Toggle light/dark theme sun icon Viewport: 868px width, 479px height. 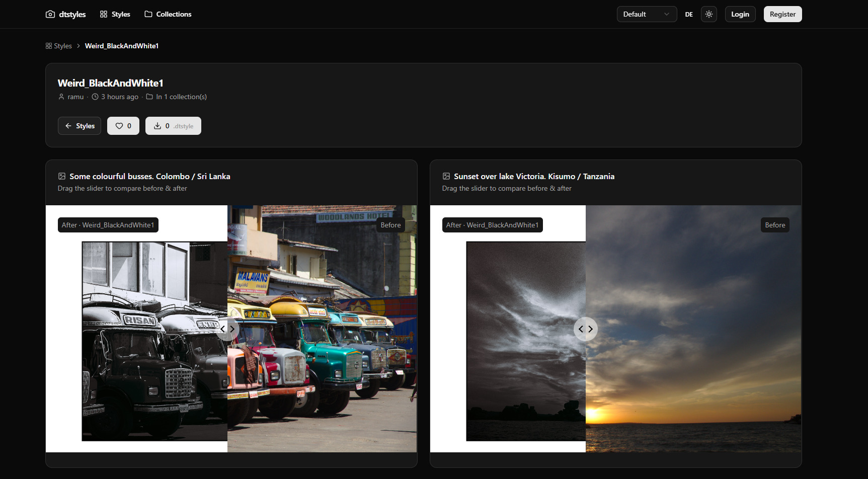708,14
